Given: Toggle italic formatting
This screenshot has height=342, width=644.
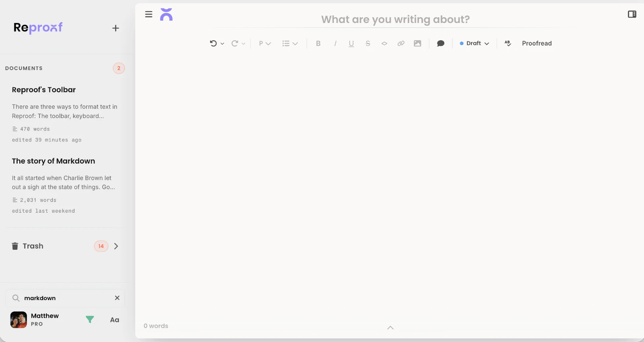Looking at the screenshot, I should [335, 44].
